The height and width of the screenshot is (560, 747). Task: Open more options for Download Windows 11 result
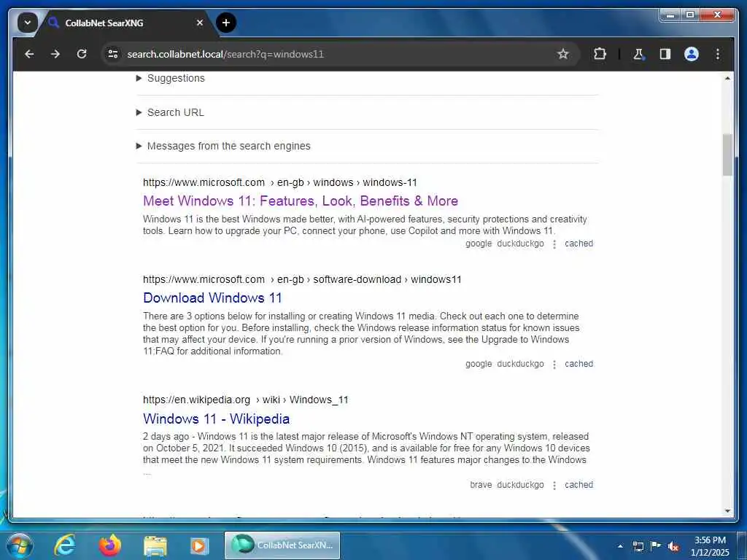tap(554, 365)
